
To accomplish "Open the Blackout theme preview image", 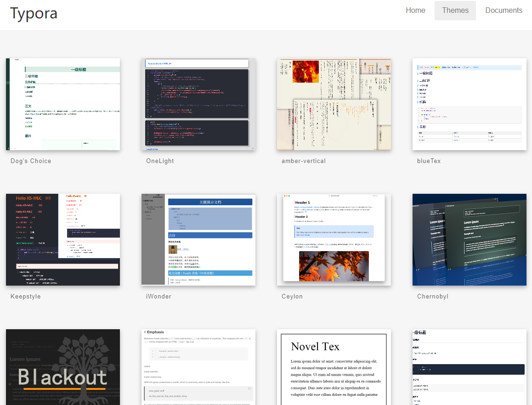I will (x=63, y=367).
